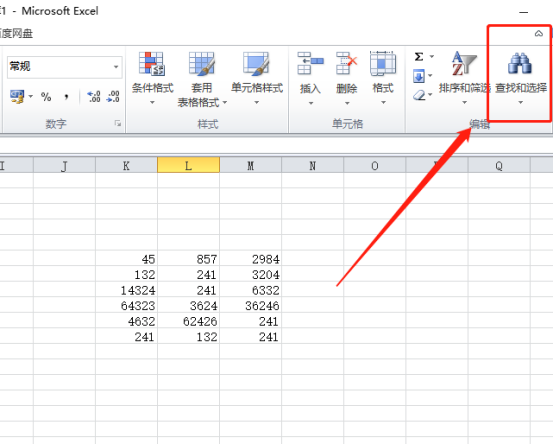
Task: Open Format as Table (套用表格格式)
Action: pos(202,79)
